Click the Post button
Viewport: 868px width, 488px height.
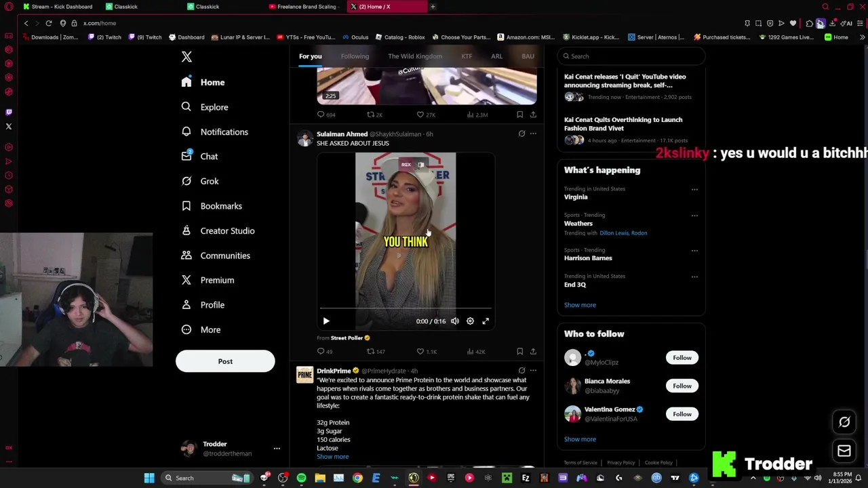coord(225,361)
